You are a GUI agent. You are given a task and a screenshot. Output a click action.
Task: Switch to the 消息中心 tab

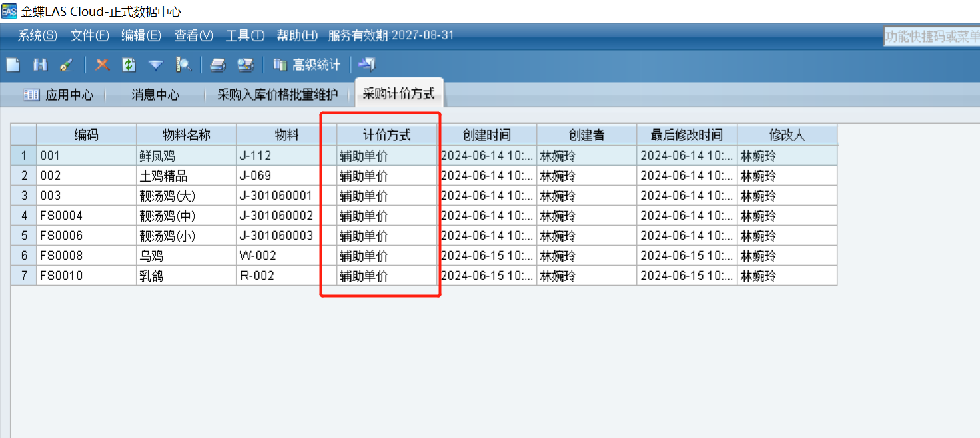click(155, 95)
